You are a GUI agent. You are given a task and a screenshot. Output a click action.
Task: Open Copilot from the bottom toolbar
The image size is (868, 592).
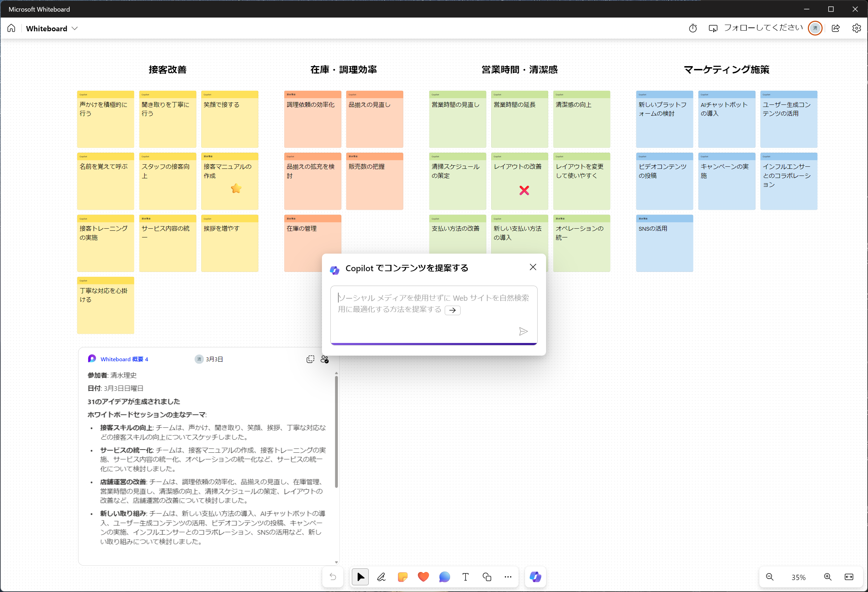point(535,577)
